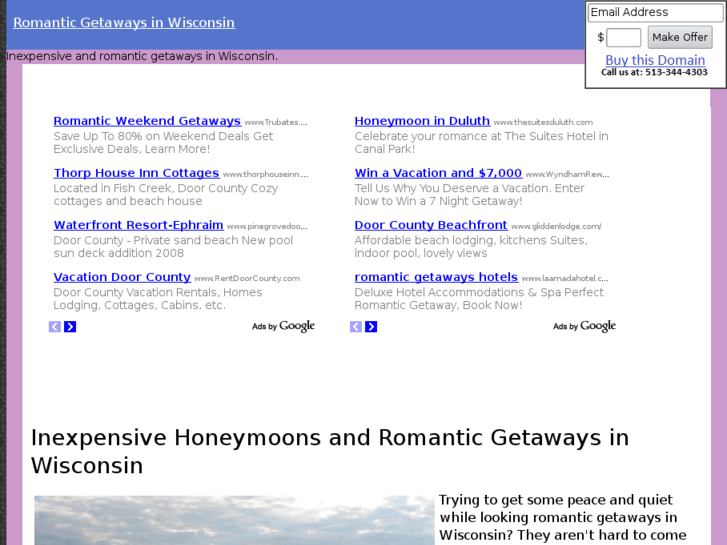This screenshot has width=727, height=545.
Task: Open Vacation Door County ad
Action: 122,277
